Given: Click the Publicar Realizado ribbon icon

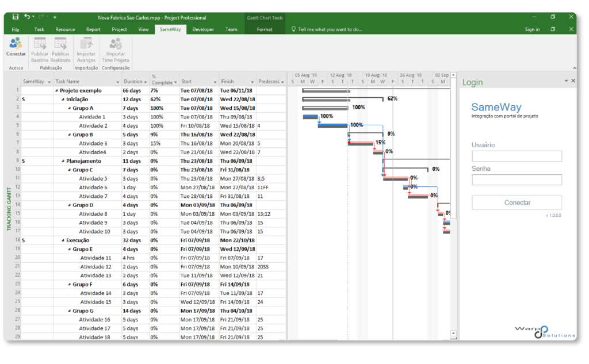Looking at the screenshot, I should [x=60, y=44].
